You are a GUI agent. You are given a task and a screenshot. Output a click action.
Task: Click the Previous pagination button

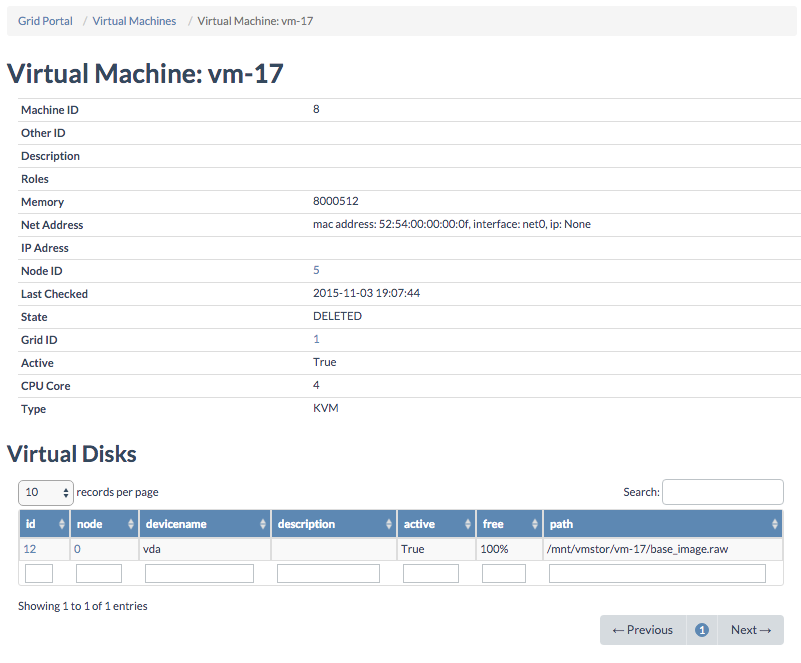pyautogui.click(x=643, y=630)
